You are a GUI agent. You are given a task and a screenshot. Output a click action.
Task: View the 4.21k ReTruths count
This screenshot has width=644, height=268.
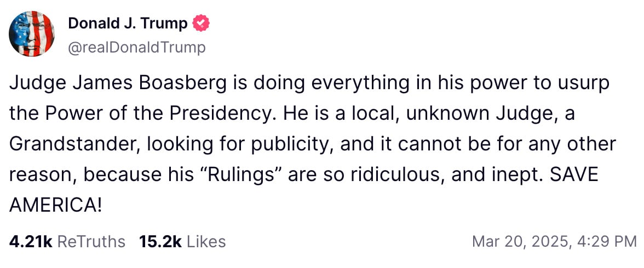coord(30,241)
